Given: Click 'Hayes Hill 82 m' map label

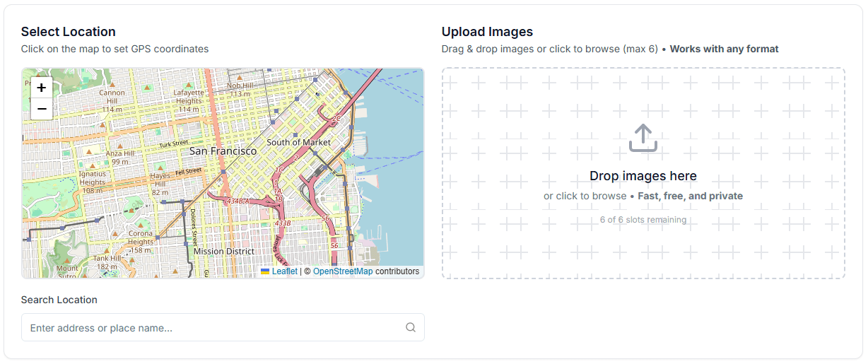Looking at the screenshot, I should [160, 184].
